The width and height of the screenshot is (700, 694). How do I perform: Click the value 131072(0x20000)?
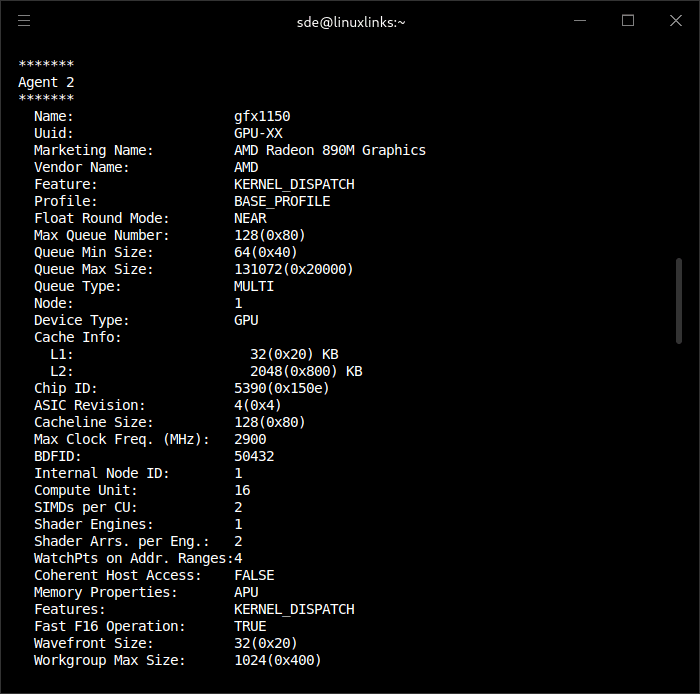294,269
